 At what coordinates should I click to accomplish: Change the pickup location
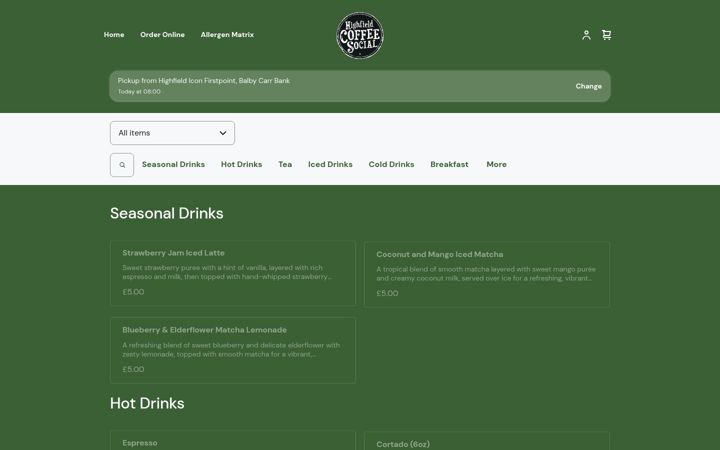pyautogui.click(x=589, y=86)
